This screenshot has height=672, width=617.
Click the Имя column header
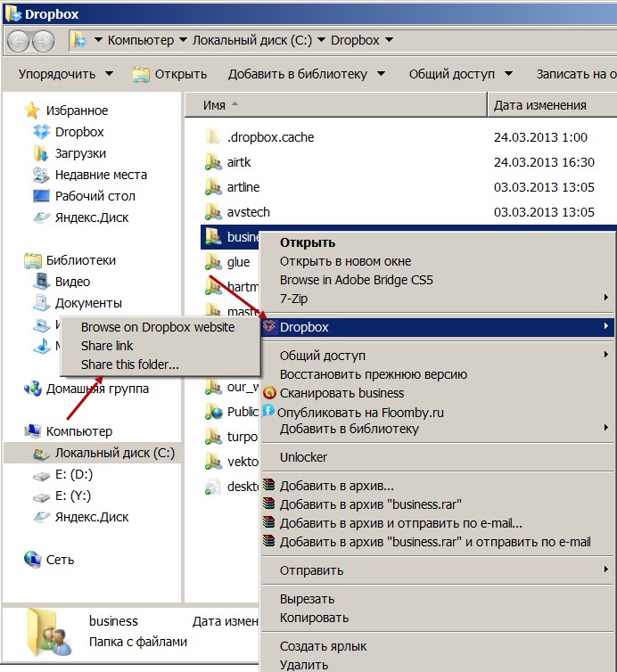(x=336, y=105)
